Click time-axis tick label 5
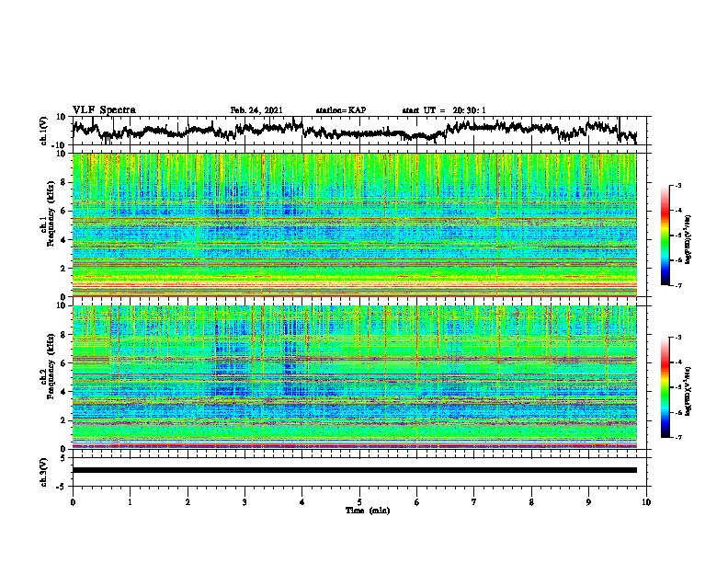The width and height of the screenshot is (728, 563). (x=359, y=502)
